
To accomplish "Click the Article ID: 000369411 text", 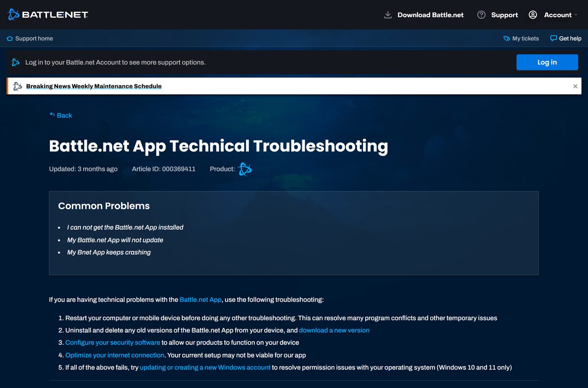I will click(164, 169).
